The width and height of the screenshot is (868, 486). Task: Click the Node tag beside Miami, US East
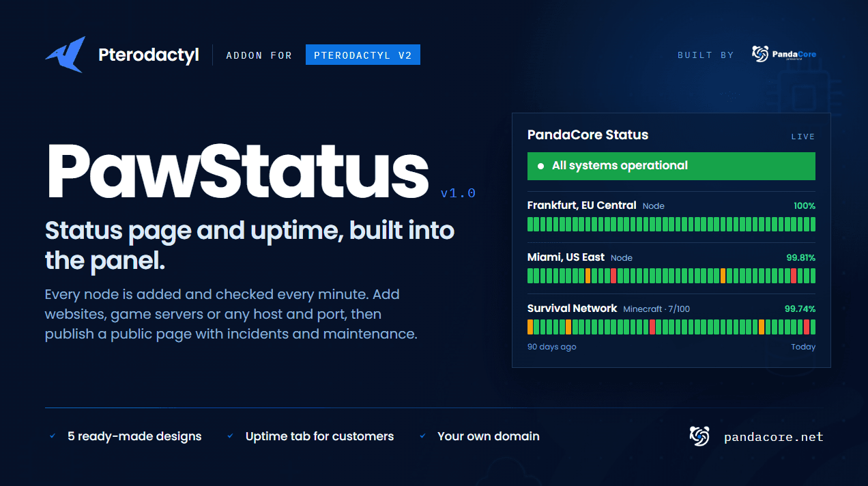pos(622,258)
